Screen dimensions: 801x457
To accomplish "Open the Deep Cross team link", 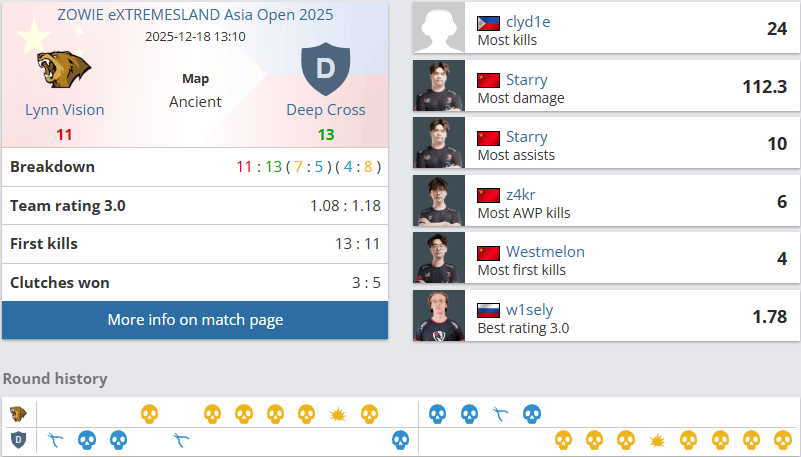I will [326, 110].
